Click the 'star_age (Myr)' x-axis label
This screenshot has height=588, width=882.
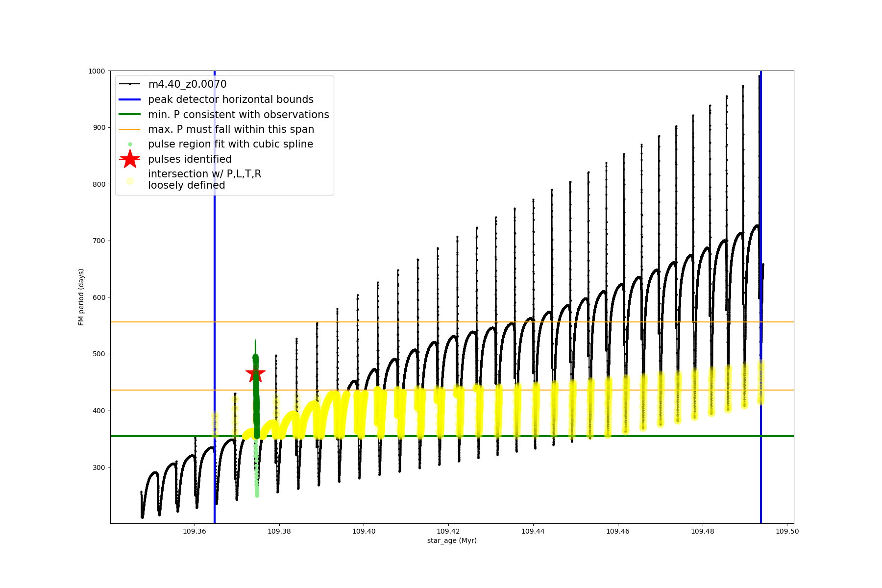click(452, 540)
